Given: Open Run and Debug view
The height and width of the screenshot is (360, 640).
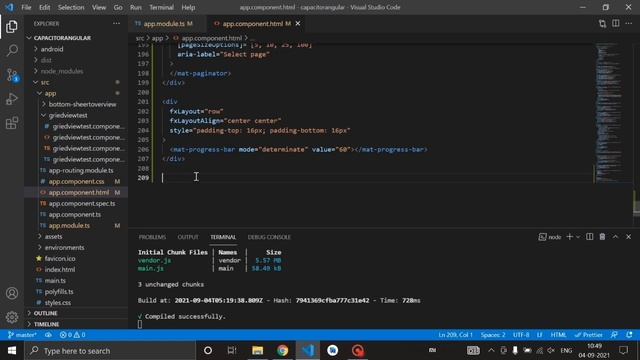Looking at the screenshot, I should (12, 99).
